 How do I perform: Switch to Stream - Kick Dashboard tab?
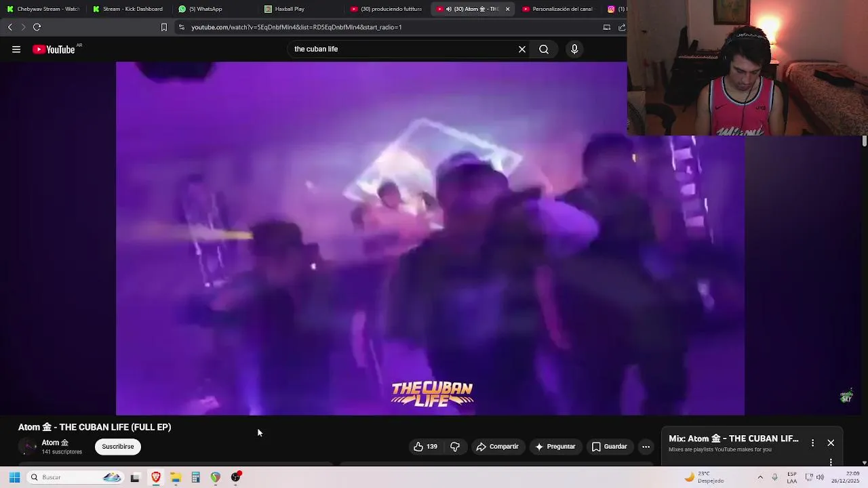129,9
